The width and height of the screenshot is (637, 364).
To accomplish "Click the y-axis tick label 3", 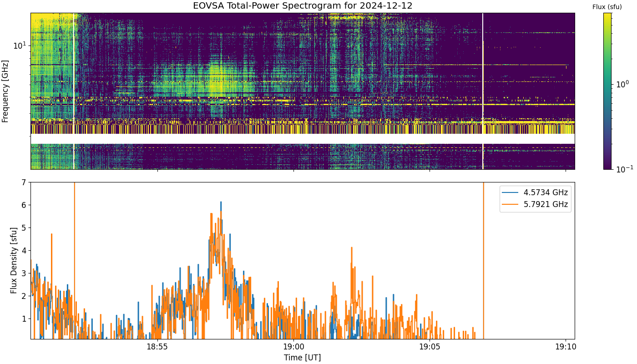I will pyautogui.click(x=24, y=273).
